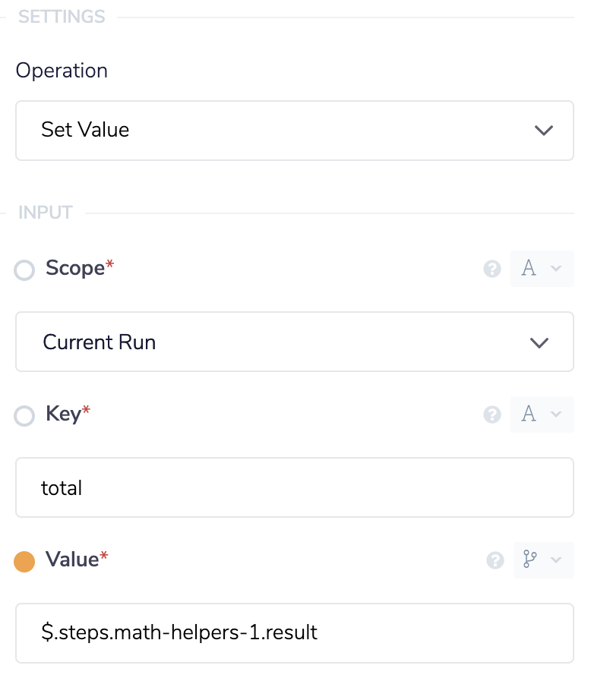Click the SETTINGS section header
This screenshot has width=591, height=700.
pos(61,16)
